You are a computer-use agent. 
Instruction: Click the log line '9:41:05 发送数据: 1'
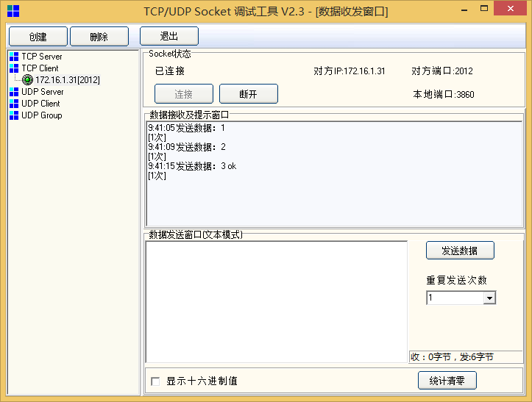(x=186, y=128)
